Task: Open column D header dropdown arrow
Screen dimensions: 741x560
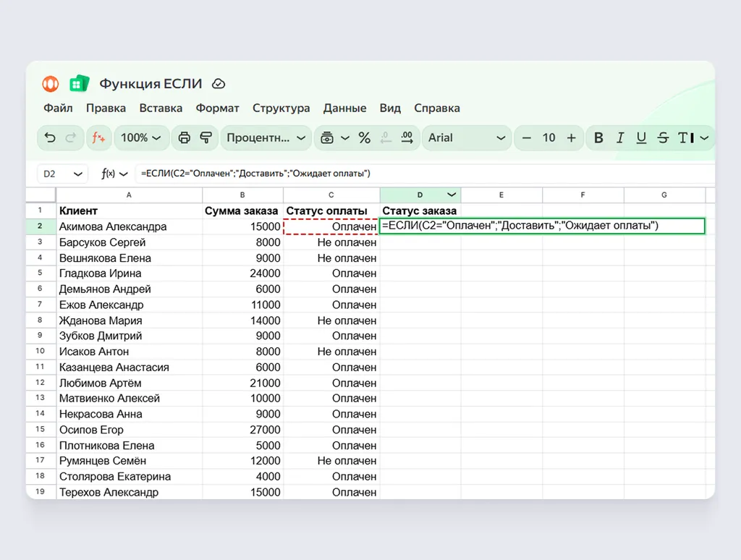Action: [x=452, y=195]
